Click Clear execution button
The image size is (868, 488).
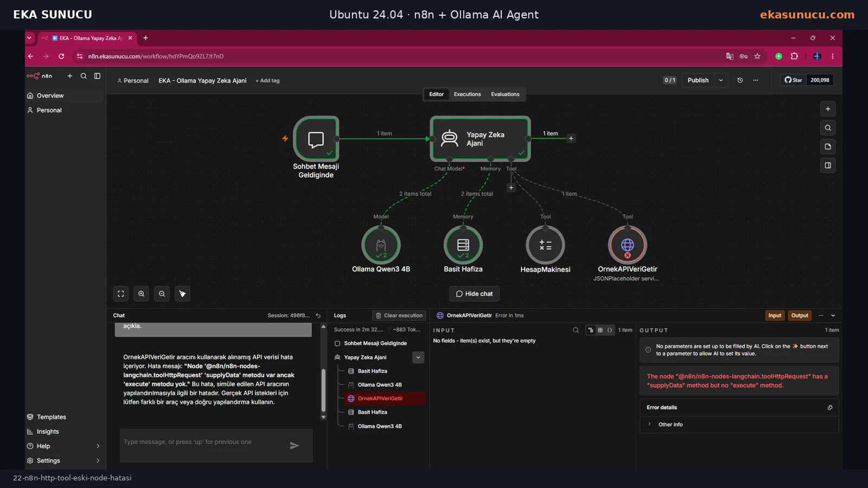(x=399, y=316)
